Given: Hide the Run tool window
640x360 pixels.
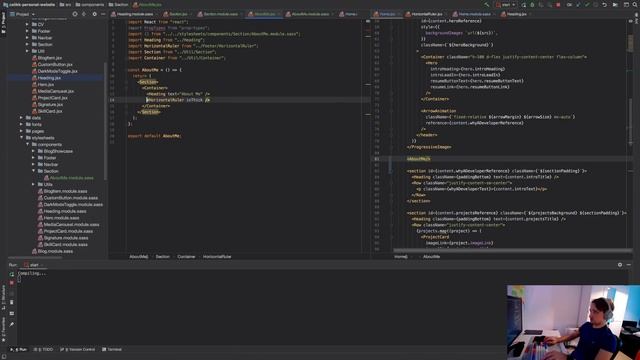Looking at the screenshot, I should click(x=629, y=264).
